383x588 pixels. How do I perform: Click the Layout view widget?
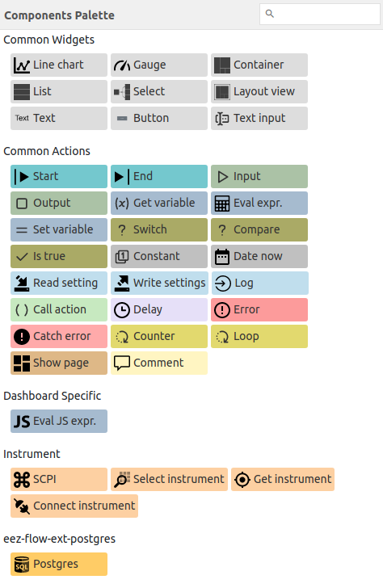[259, 92]
